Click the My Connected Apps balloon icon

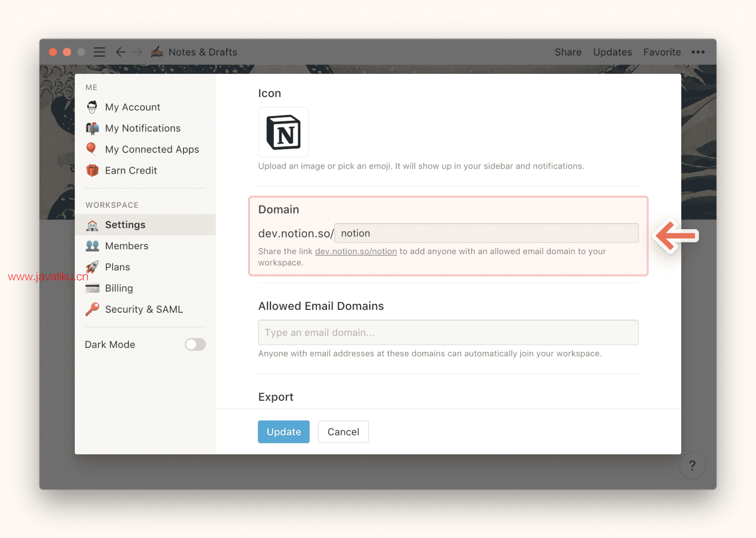click(x=92, y=149)
